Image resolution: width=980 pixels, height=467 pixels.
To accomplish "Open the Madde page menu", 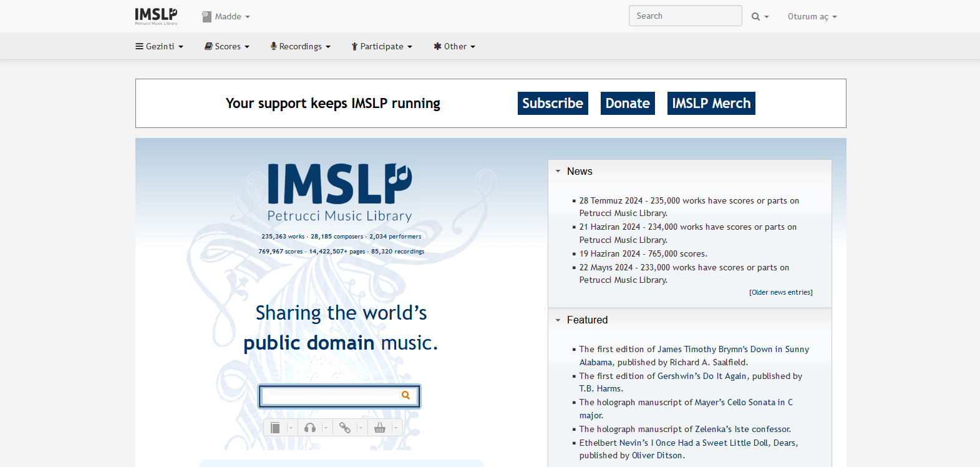I will tap(226, 17).
